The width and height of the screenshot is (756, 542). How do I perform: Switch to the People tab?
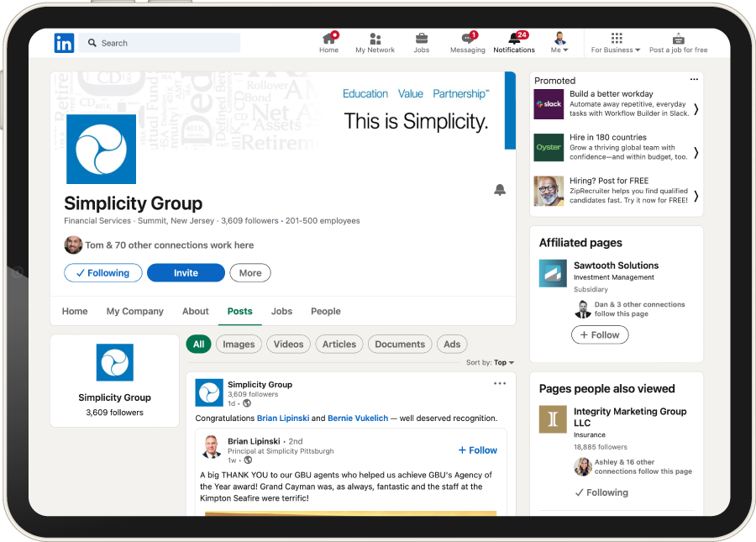click(x=325, y=312)
